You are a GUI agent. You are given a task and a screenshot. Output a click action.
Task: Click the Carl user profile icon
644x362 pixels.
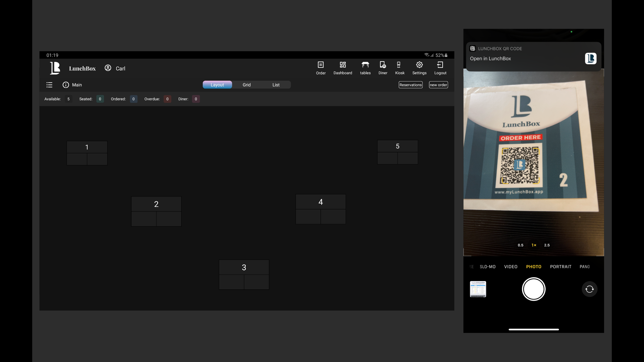(108, 68)
